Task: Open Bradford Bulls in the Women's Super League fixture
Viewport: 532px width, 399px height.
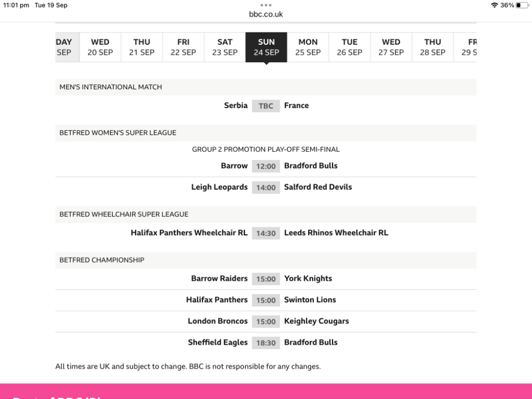Action: point(311,165)
